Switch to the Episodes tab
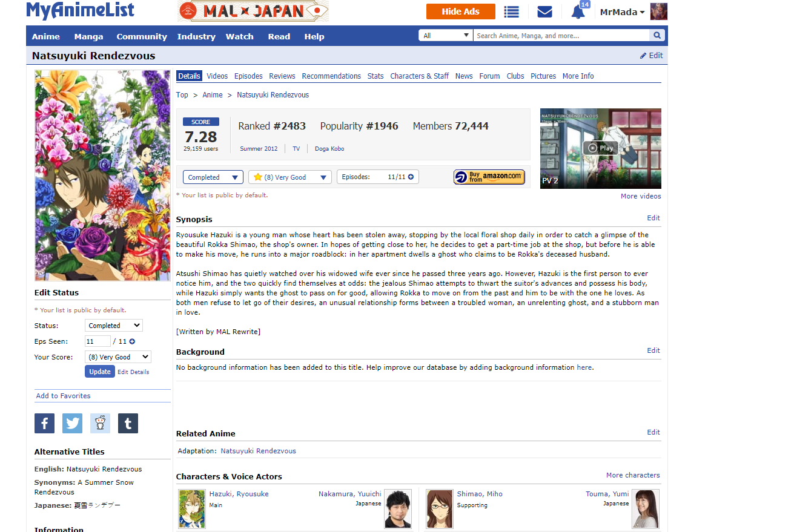 pos(249,76)
